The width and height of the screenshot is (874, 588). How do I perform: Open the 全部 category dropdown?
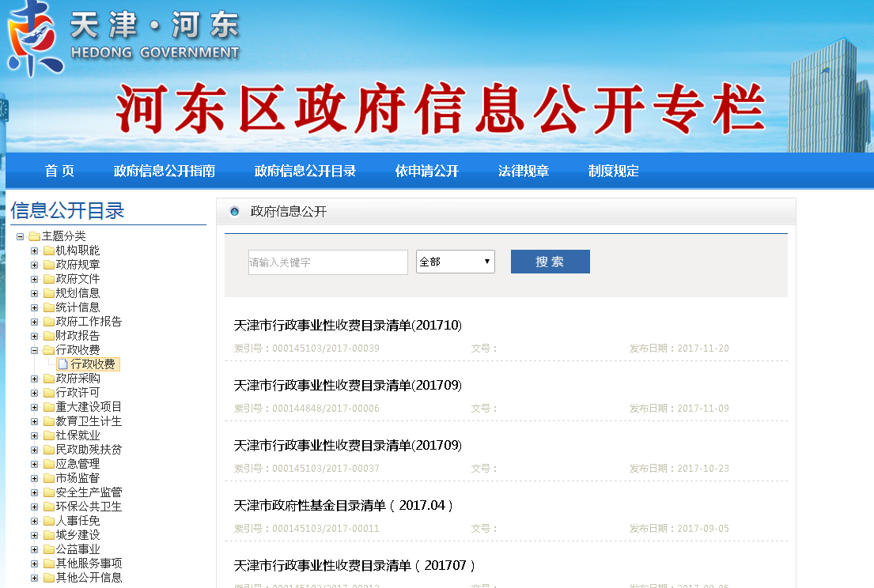tap(455, 262)
